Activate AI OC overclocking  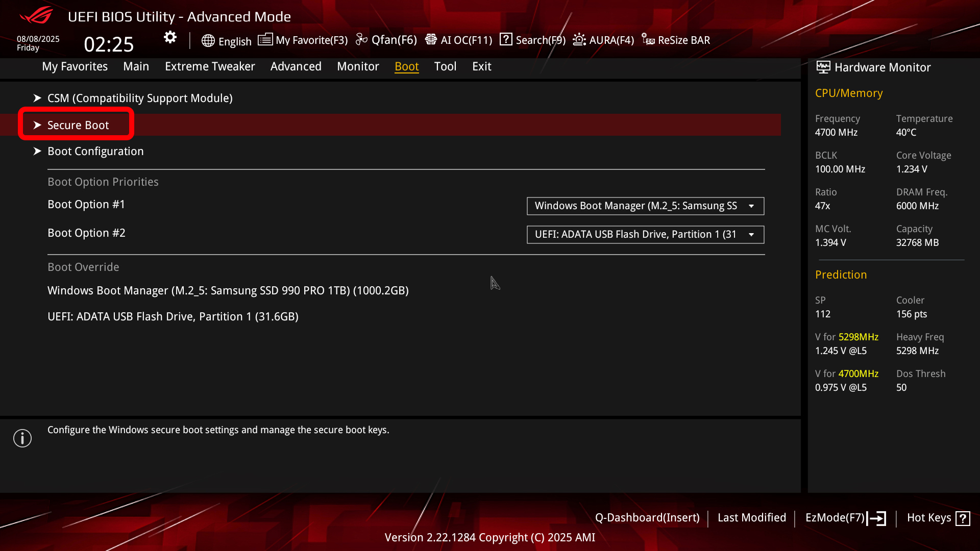point(458,39)
